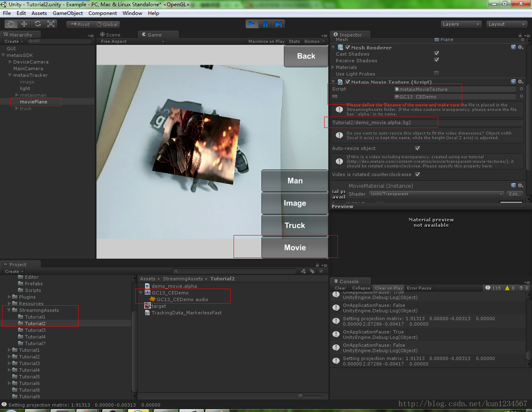Toggle Auto-resize object checkbox
Viewport: 532px width, 412px height.
[x=417, y=148]
